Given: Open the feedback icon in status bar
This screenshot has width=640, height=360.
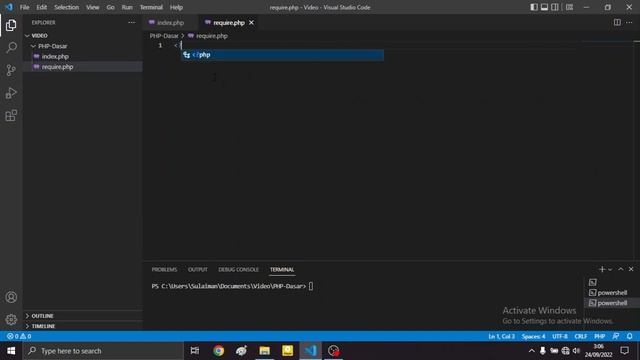Looking at the screenshot, I should click(x=616, y=336).
